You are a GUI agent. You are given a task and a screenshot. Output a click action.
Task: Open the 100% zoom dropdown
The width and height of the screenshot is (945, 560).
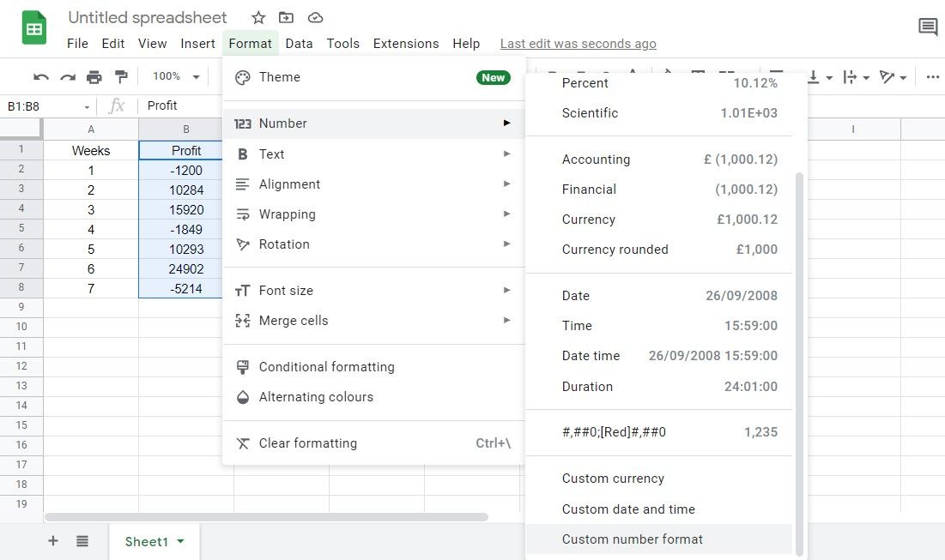click(x=174, y=77)
